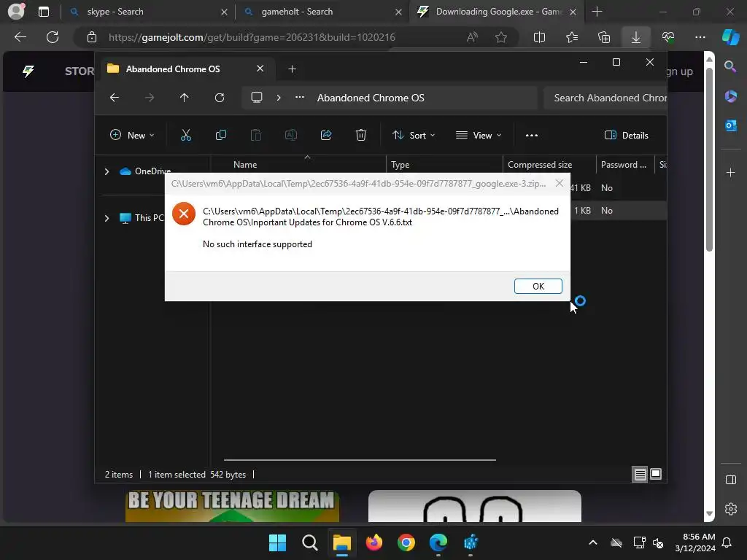Open the View dropdown menu
Viewport: 747px width, 560px height.
(x=479, y=135)
